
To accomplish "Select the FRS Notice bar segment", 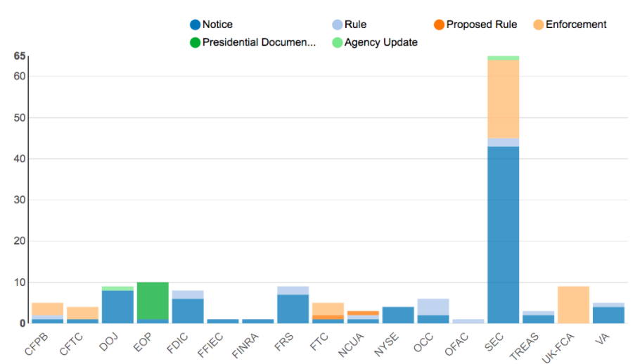I will click(293, 309).
